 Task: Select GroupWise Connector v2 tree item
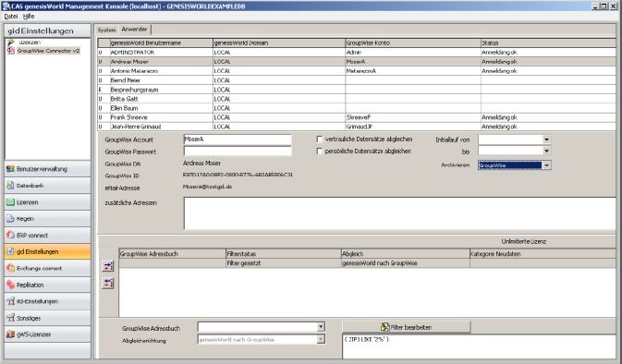click(x=48, y=51)
